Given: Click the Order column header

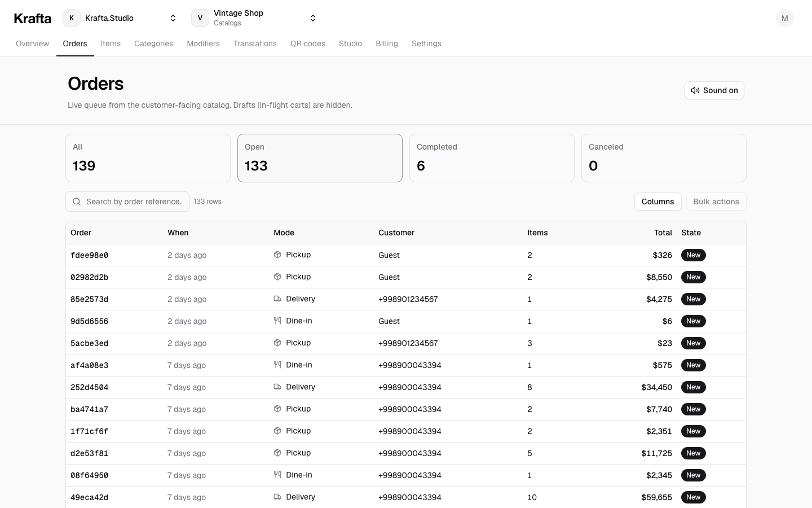Looking at the screenshot, I should pos(81,233).
